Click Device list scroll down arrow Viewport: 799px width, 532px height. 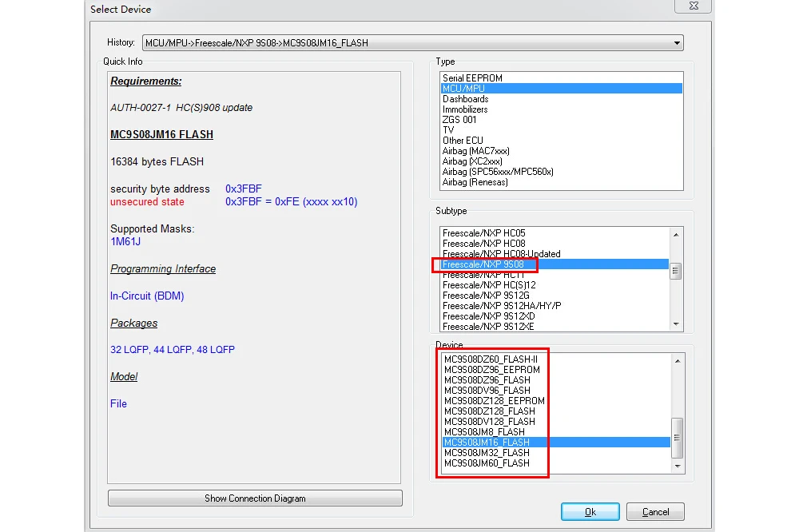[678, 466]
